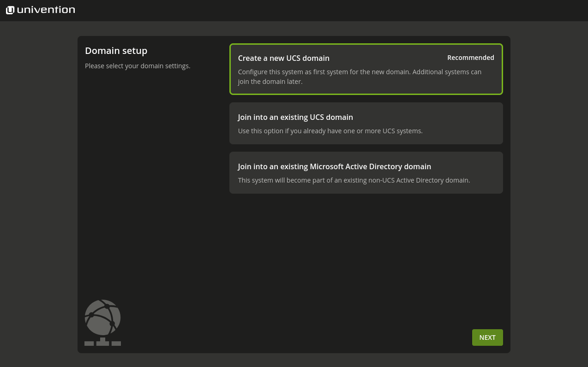This screenshot has height=367, width=588.
Task: Pick Join into existing Microsoft Active Directory domain
Action: pyautogui.click(x=366, y=172)
